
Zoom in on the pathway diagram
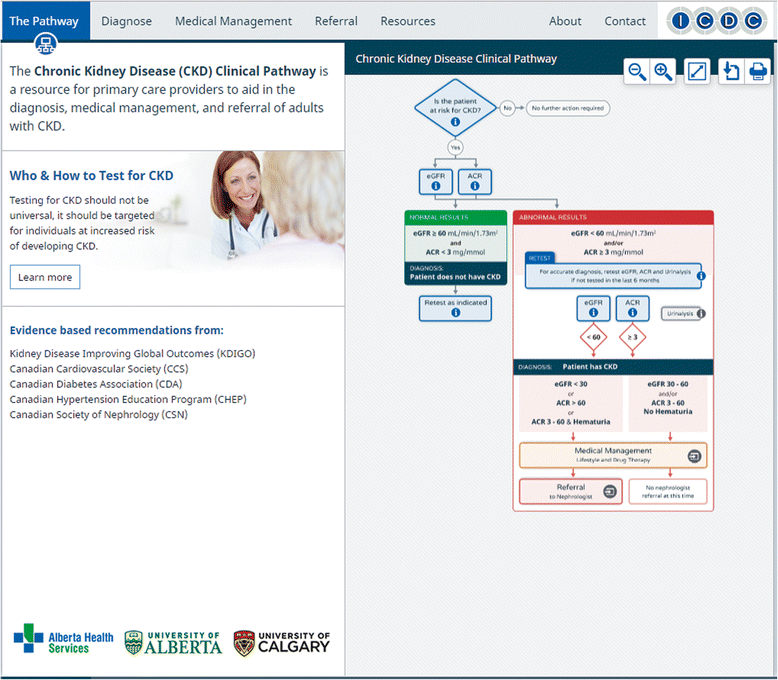click(663, 71)
